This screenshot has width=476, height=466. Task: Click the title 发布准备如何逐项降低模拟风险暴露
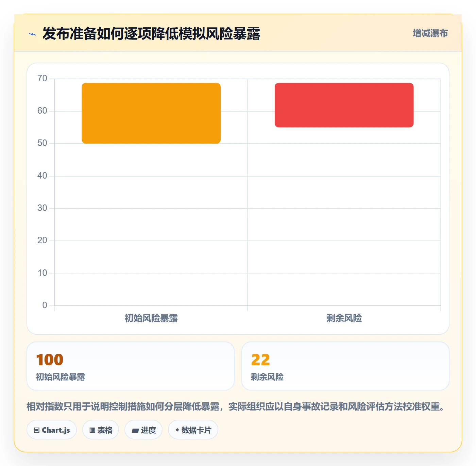tap(151, 34)
